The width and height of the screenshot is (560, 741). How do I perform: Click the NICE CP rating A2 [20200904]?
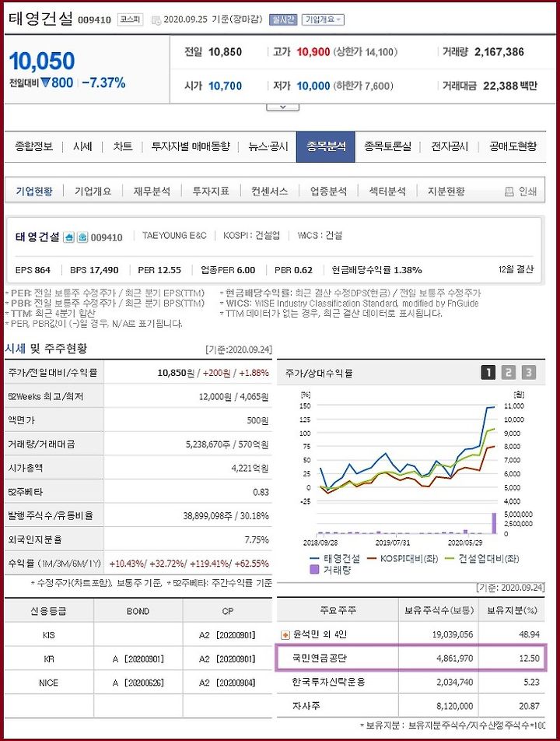click(227, 683)
